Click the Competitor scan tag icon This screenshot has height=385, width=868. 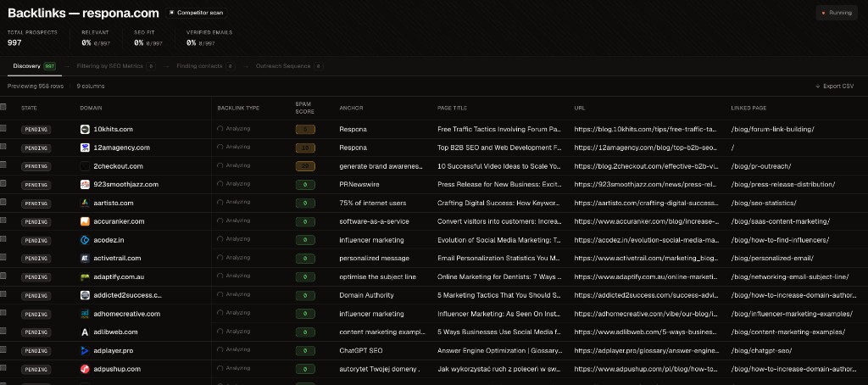171,12
